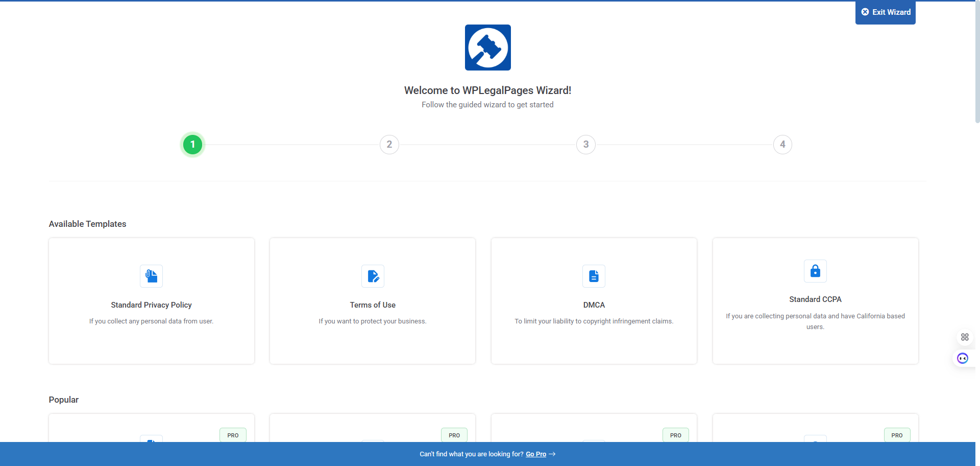
Task: Click the PRO badge on the last Popular template
Action: coord(897,435)
